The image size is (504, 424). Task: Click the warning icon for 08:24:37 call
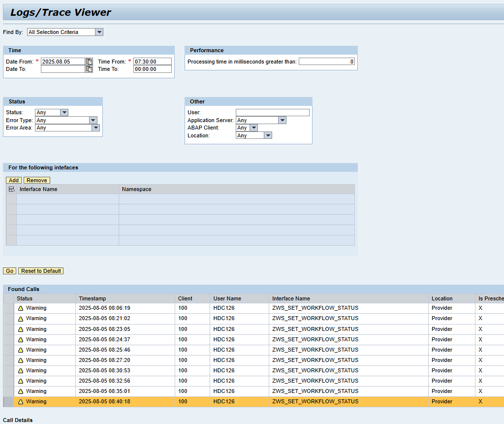click(x=21, y=340)
